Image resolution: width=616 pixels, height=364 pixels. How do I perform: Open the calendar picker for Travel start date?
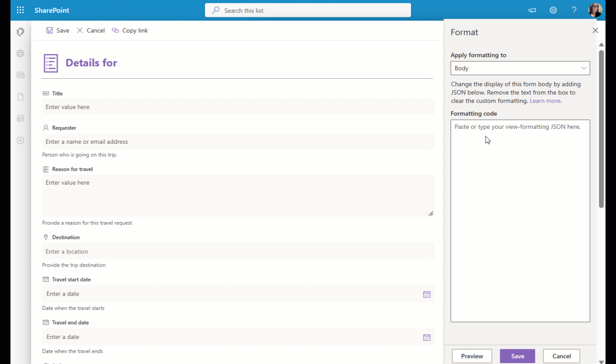coord(427,294)
